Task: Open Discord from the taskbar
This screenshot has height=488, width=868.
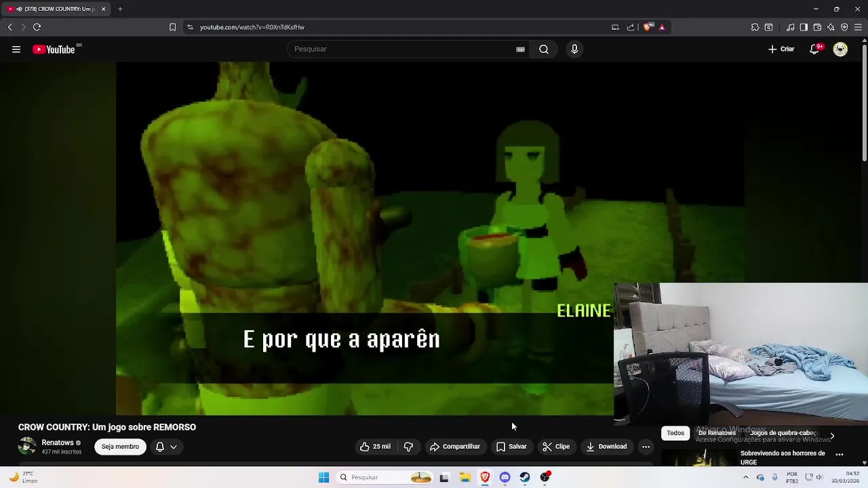Action: point(505,477)
